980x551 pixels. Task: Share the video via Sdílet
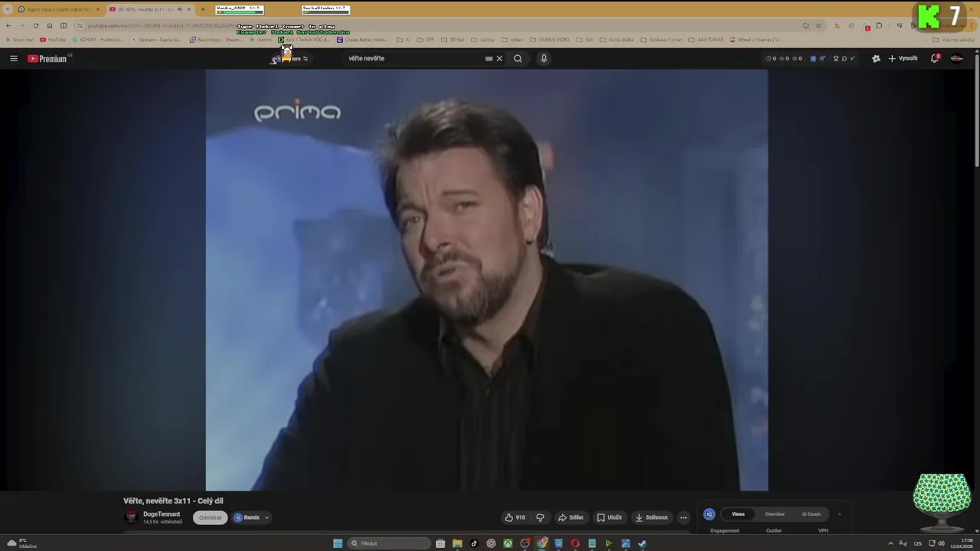(x=570, y=517)
